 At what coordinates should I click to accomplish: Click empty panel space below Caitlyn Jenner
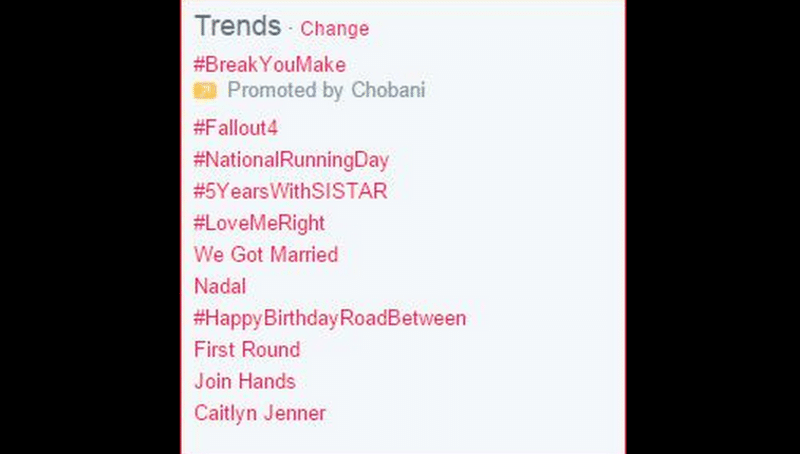[400, 438]
